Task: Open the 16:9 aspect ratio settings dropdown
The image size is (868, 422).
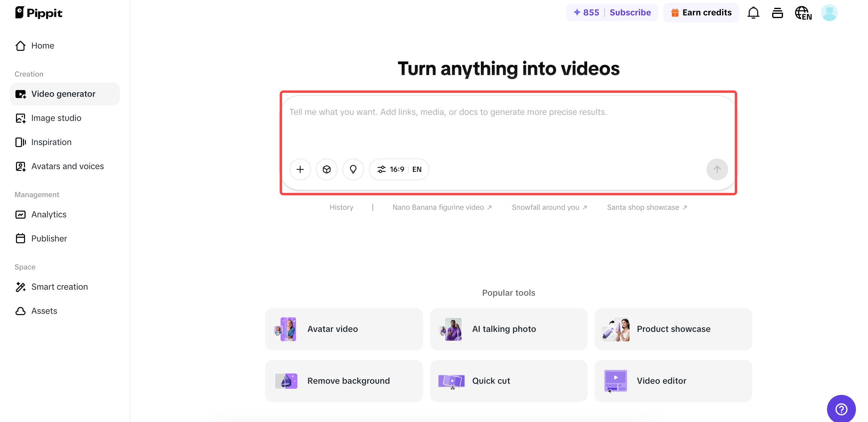Action: point(392,169)
